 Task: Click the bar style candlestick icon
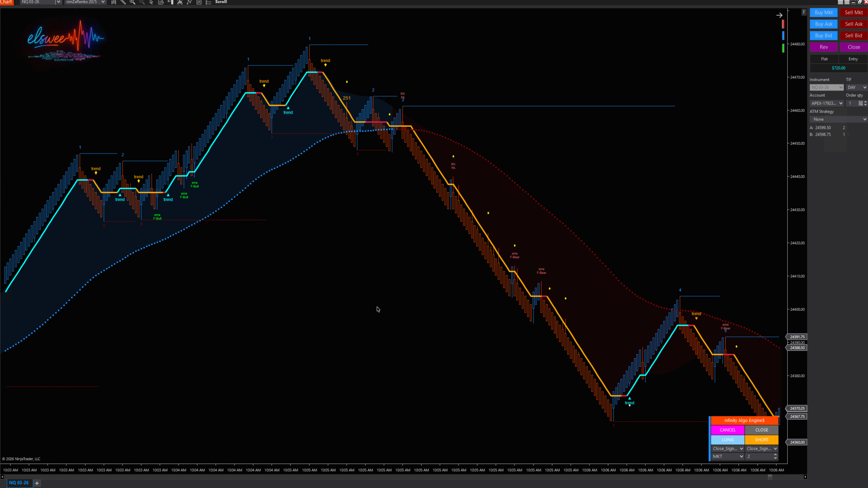pyautogui.click(x=114, y=2)
